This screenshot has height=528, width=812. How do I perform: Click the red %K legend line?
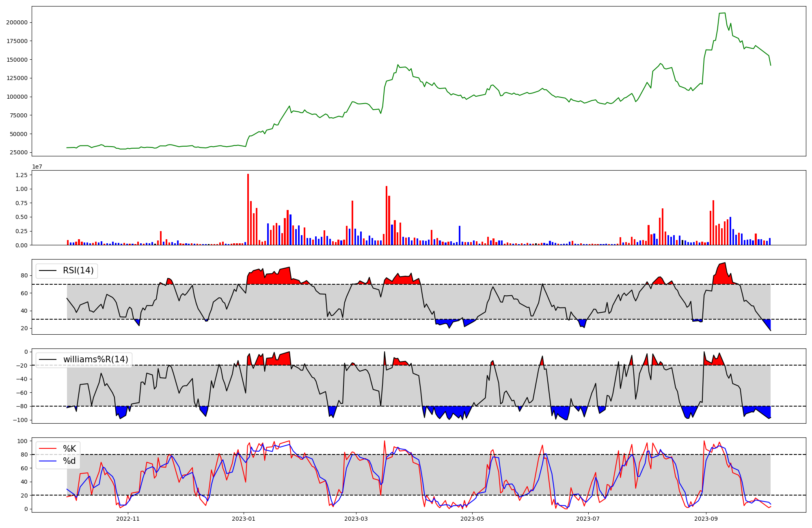click(48, 449)
